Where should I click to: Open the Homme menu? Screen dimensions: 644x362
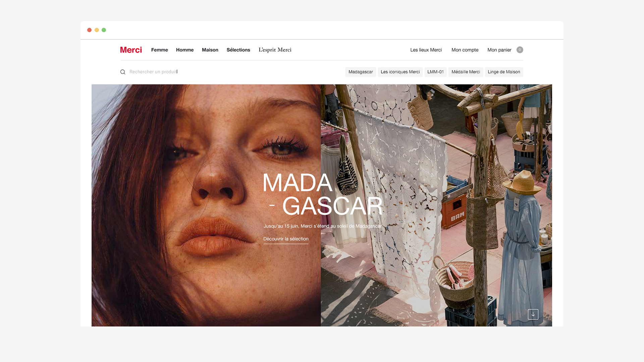pyautogui.click(x=185, y=50)
